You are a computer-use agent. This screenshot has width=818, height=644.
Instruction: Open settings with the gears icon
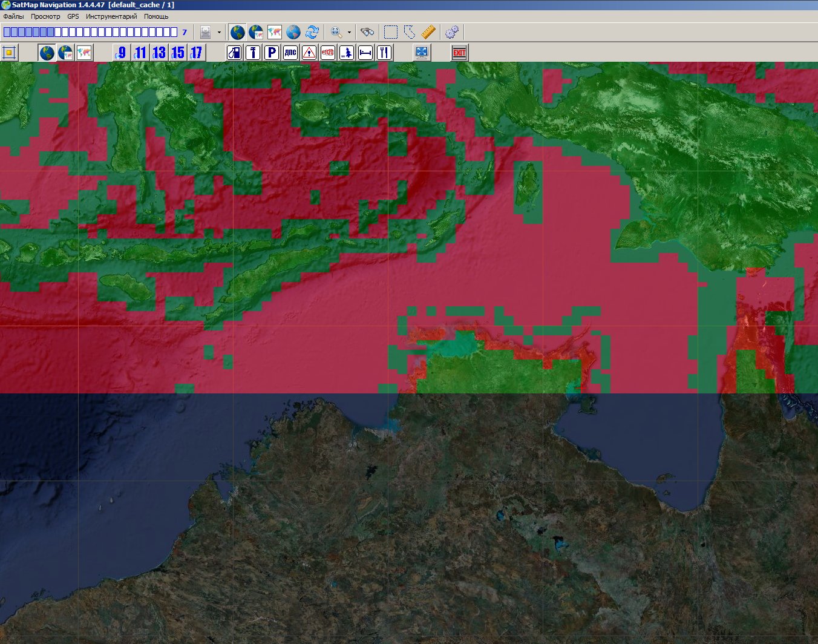[451, 32]
